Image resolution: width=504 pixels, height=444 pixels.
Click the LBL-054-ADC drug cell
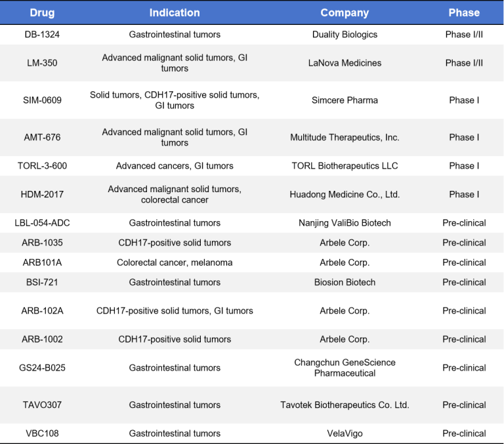point(42,222)
